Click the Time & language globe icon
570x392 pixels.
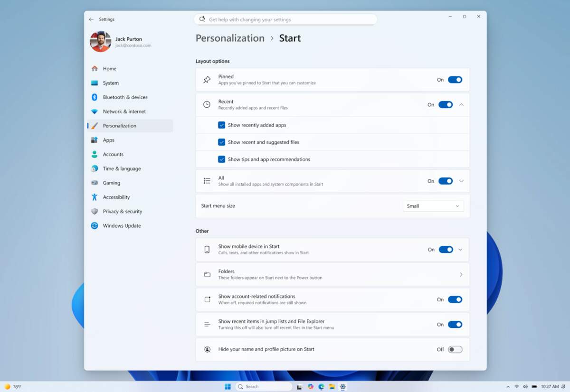pos(95,168)
